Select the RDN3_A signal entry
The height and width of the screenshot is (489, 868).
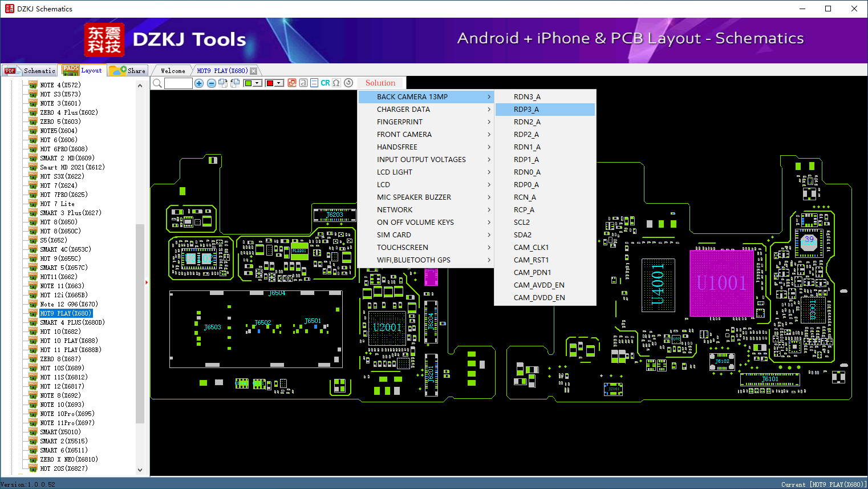[x=545, y=97]
